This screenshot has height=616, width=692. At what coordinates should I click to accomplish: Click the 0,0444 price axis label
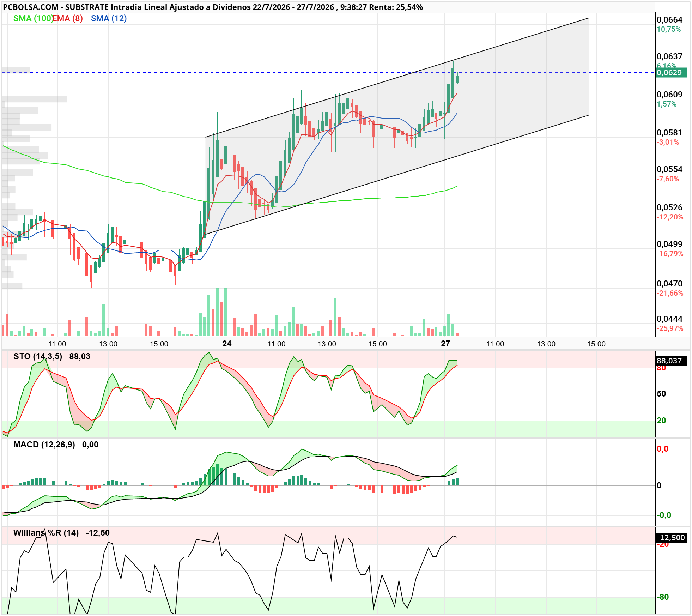669,319
